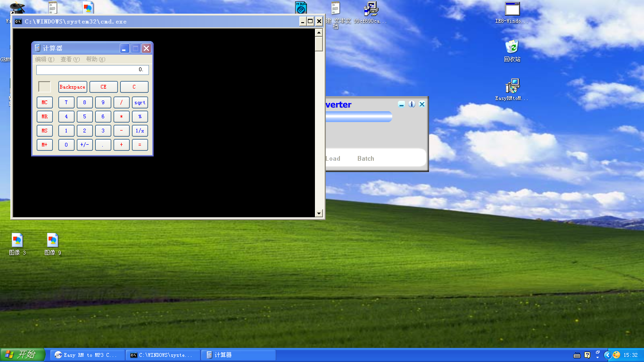Click the divide (/) button
644x362 pixels.
122,102
